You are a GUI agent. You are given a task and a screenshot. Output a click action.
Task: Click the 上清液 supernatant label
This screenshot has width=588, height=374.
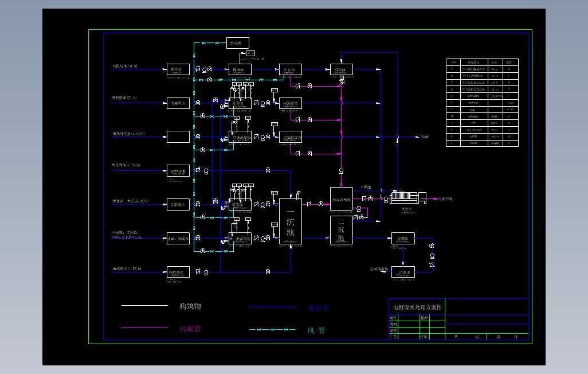(366, 187)
